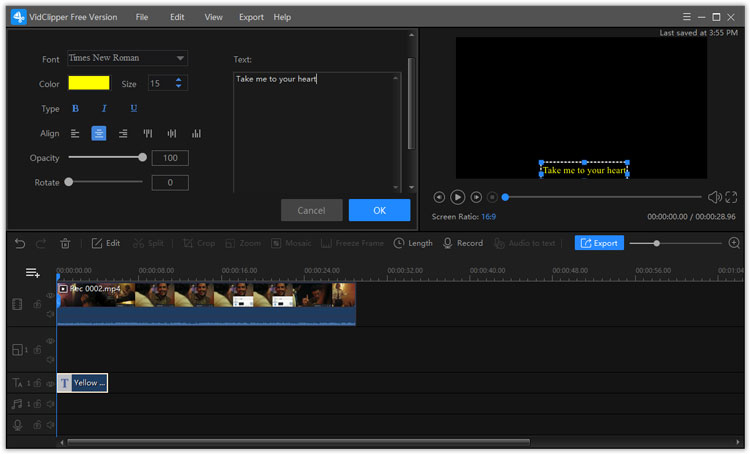
Task: Click the Freeze Frame tool
Action: pos(353,244)
